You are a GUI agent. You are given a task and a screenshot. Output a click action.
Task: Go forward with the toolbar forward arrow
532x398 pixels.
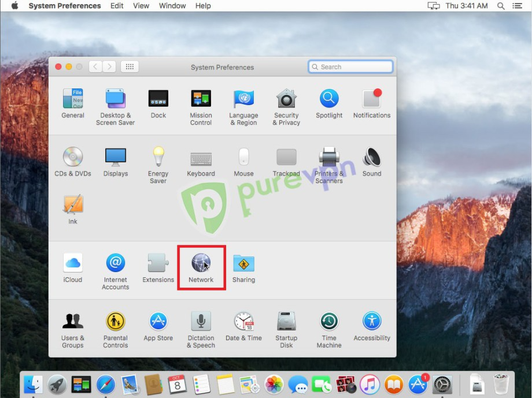point(109,66)
